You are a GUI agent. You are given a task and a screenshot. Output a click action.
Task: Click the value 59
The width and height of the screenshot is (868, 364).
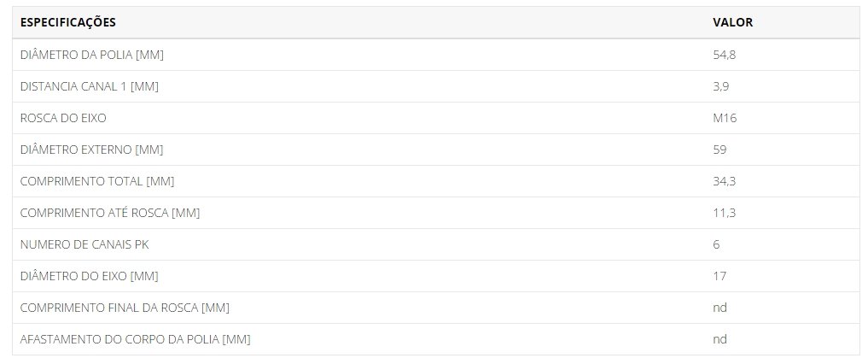(x=719, y=150)
